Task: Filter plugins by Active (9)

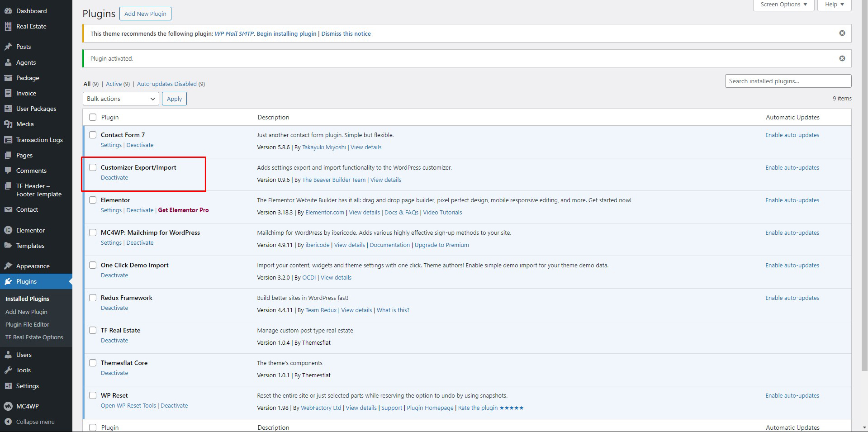Action: tap(118, 84)
